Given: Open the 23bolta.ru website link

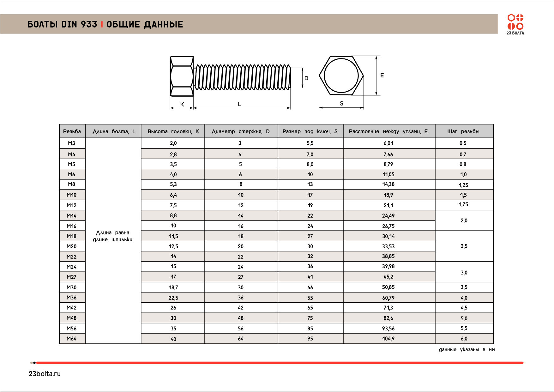Looking at the screenshot, I should click(x=45, y=374).
